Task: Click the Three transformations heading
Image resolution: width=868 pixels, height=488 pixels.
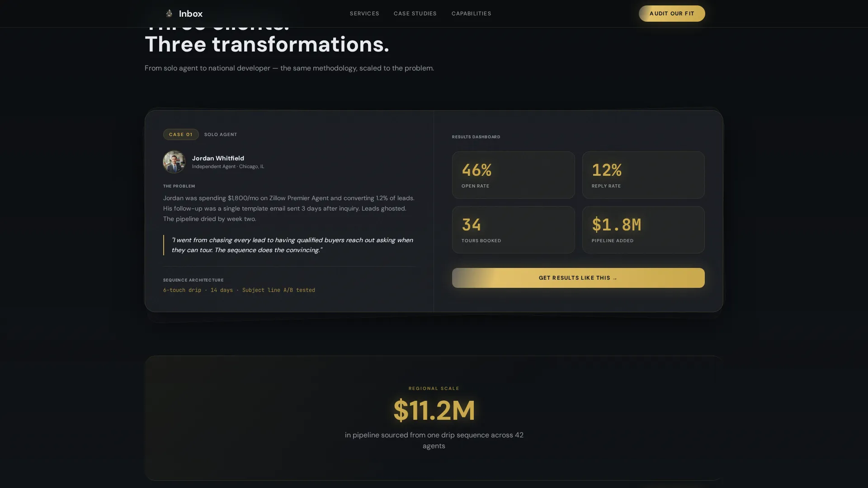Action: coord(267,44)
